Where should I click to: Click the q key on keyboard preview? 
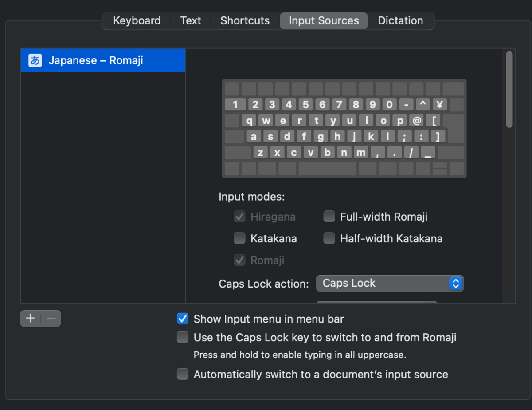(x=250, y=121)
